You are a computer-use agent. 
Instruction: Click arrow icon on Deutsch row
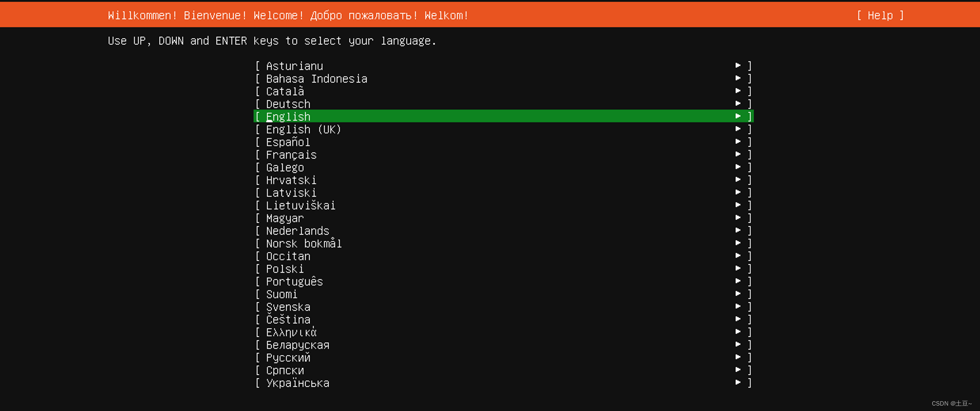pos(738,103)
